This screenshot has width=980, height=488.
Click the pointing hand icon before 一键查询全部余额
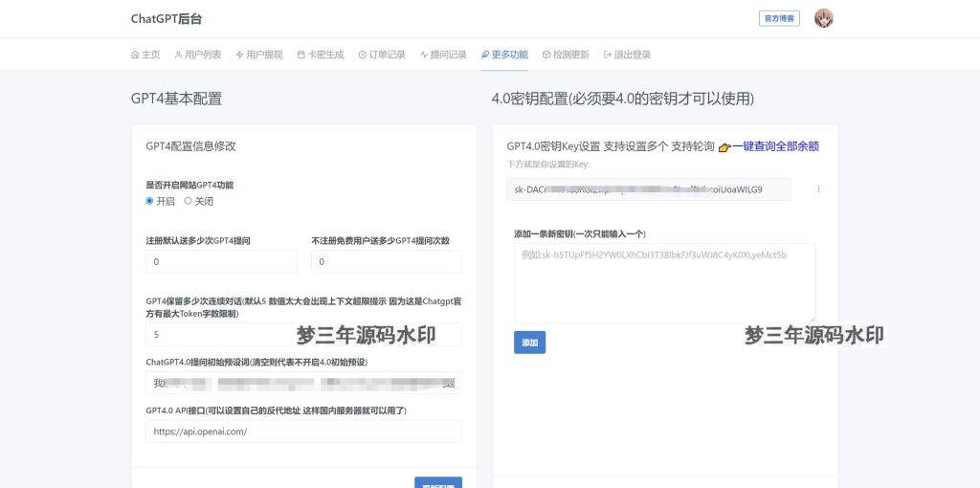pos(724,147)
